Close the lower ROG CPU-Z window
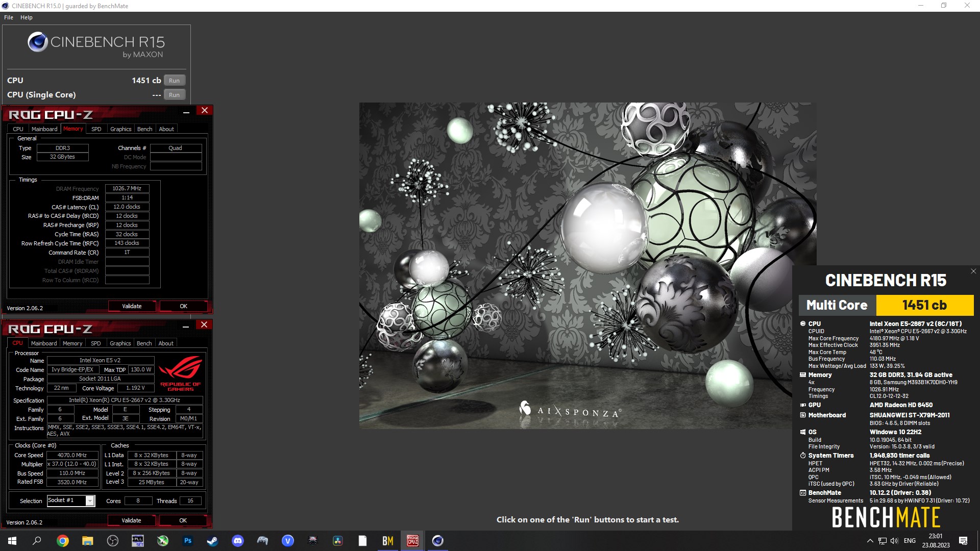This screenshot has width=980, height=551. pyautogui.click(x=204, y=325)
